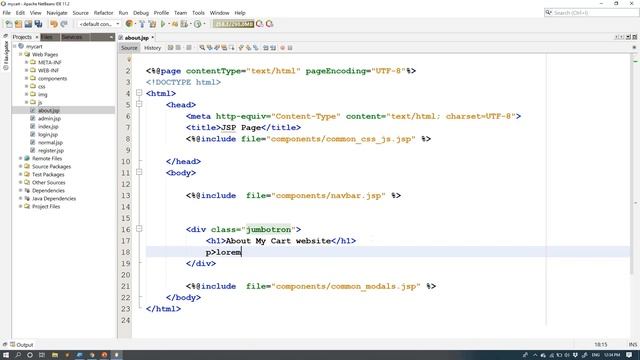Select normal.jsp in project tree
Image resolution: width=640 pixels, height=360 pixels.
click(50, 142)
